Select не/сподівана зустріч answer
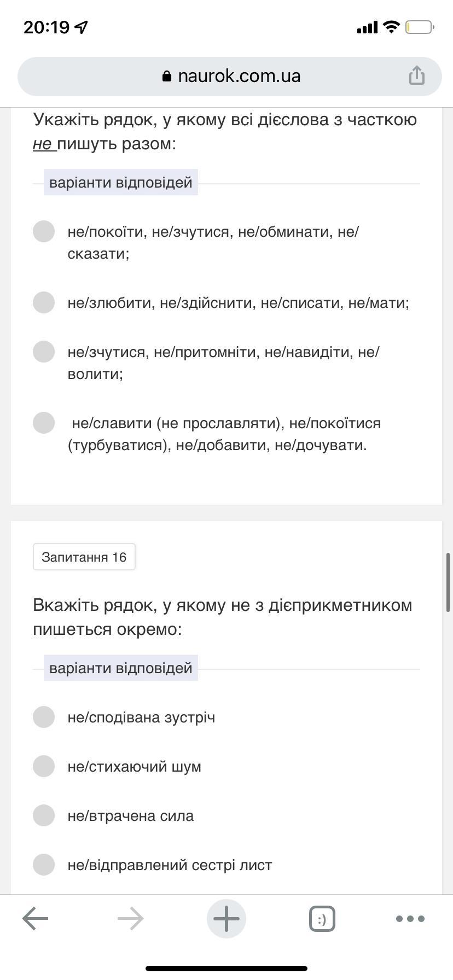Image resolution: width=453 pixels, height=980 pixels. [44, 717]
